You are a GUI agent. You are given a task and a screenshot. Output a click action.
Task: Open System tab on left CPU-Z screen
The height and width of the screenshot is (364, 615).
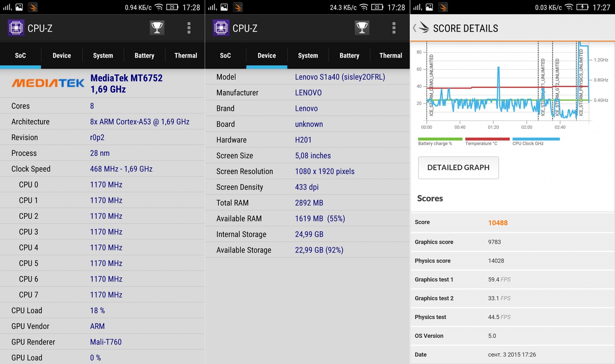[103, 55]
